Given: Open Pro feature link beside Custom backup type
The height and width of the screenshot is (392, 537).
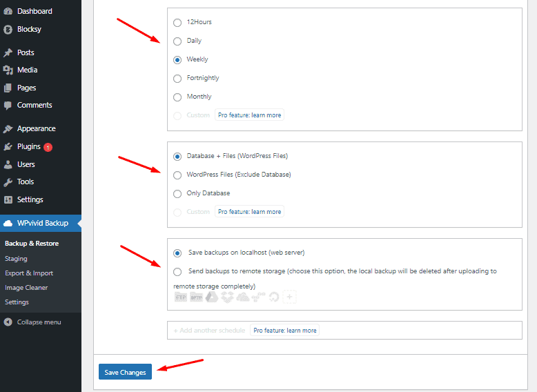Looking at the screenshot, I should (249, 212).
